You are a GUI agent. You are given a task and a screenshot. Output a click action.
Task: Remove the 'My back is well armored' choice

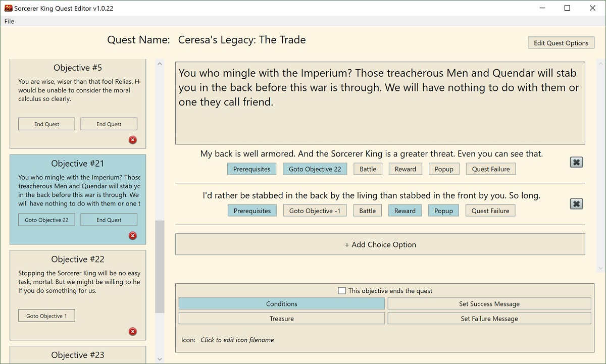[x=576, y=162]
